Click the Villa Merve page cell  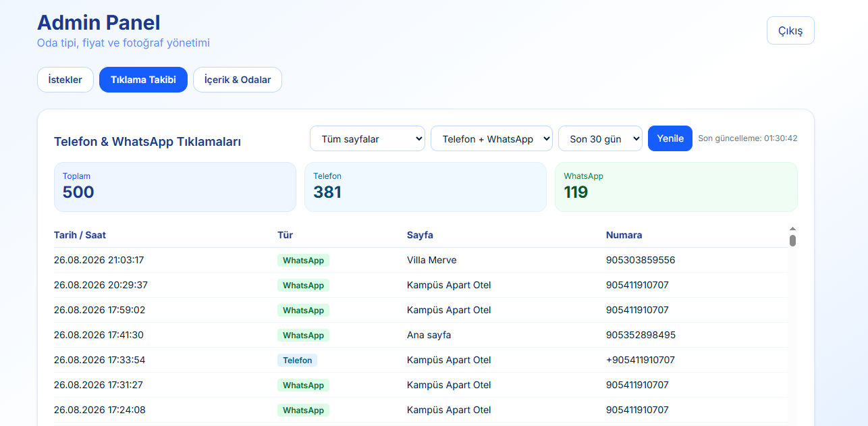432,260
